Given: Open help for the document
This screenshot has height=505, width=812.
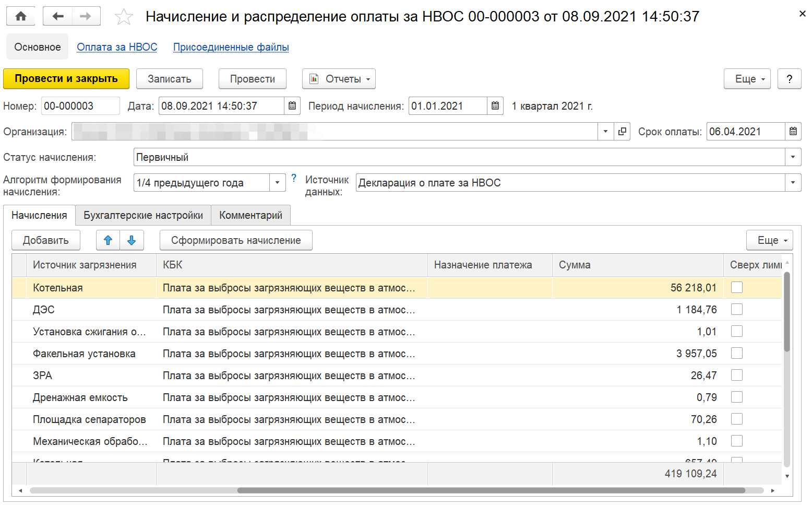Looking at the screenshot, I should pos(789,79).
